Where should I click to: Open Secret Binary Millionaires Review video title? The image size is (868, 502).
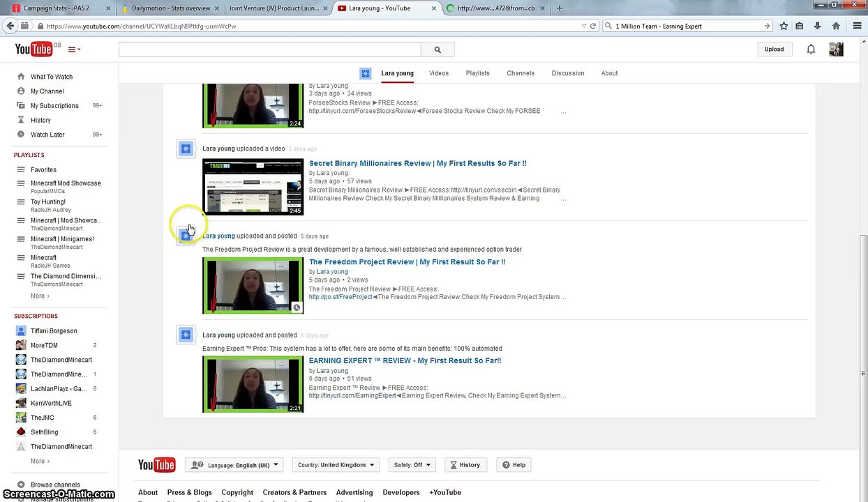click(x=418, y=163)
